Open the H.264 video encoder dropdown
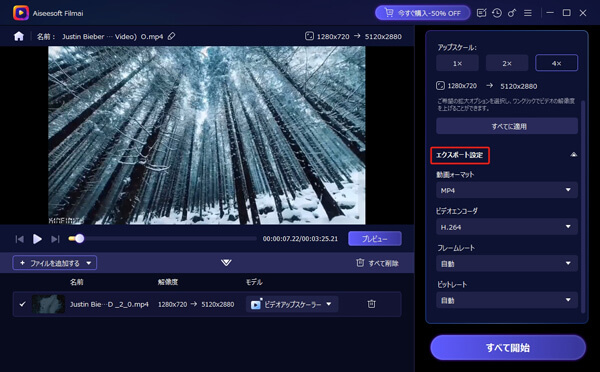Viewport: 600px width, 372px height. coord(507,227)
